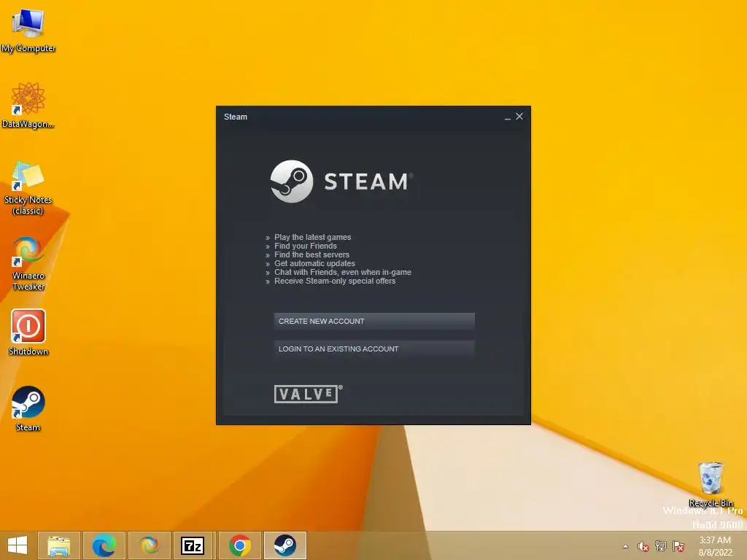747x560 pixels.
Task: Click 'Receive Steam-only special offers' text
Action: [x=335, y=281]
